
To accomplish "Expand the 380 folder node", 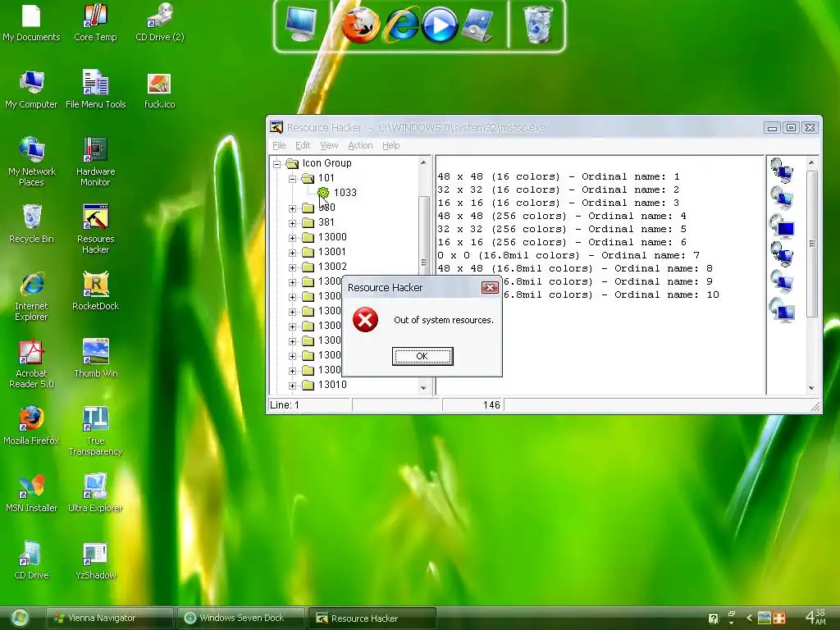I will click(x=293, y=208).
